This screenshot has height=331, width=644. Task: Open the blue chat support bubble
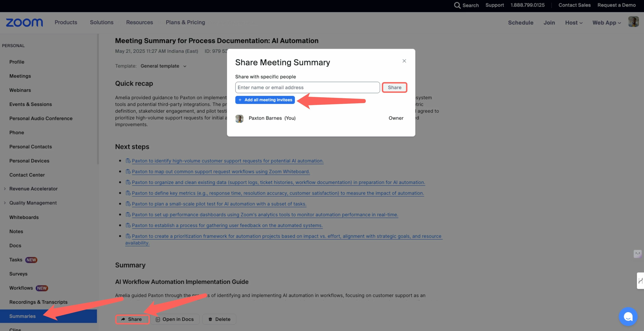tap(628, 317)
